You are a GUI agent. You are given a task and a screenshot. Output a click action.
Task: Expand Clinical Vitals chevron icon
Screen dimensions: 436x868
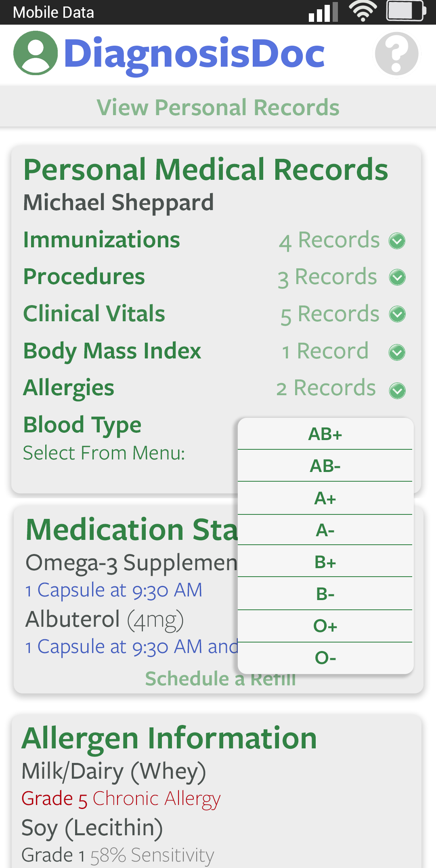(x=397, y=314)
